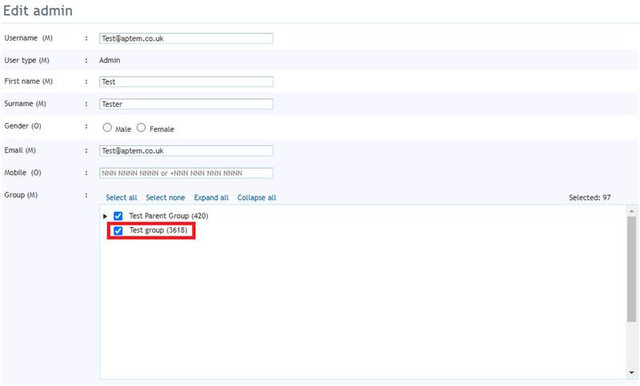Click the Expand all link
Image resolution: width=640 pixels, height=386 pixels.
point(211,197)
